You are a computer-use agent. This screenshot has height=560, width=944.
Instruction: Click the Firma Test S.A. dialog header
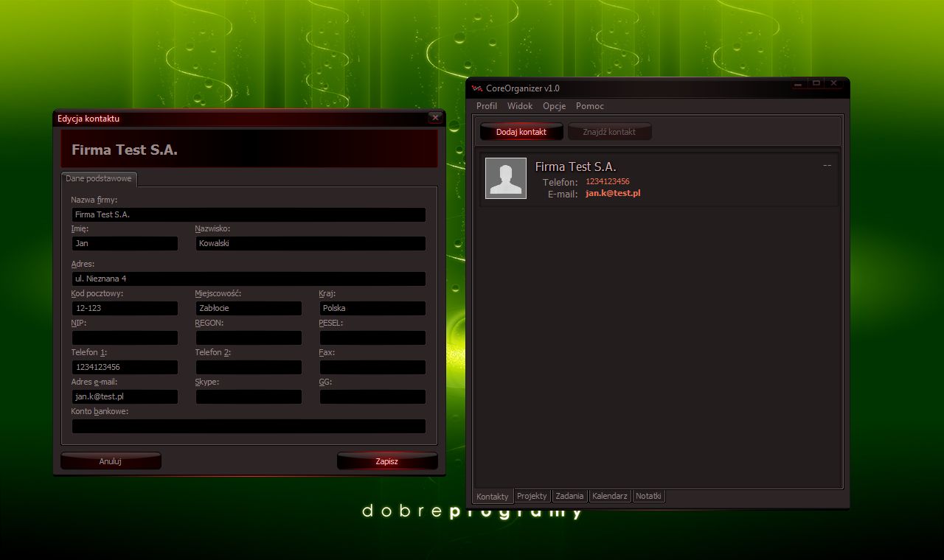click(x=249, y=149)
